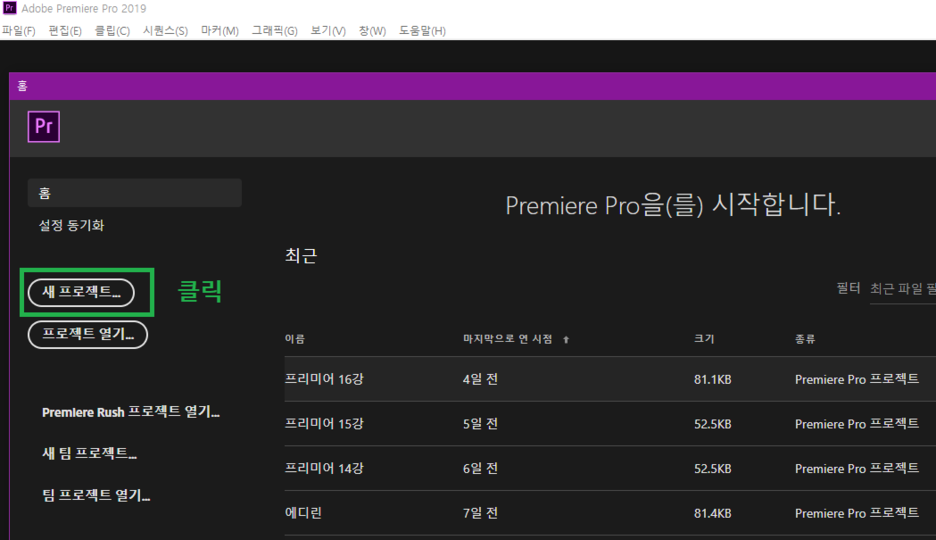Open the 시퀀스(S) menu
This screenshot has height=540, width=936.
point(165,31)
